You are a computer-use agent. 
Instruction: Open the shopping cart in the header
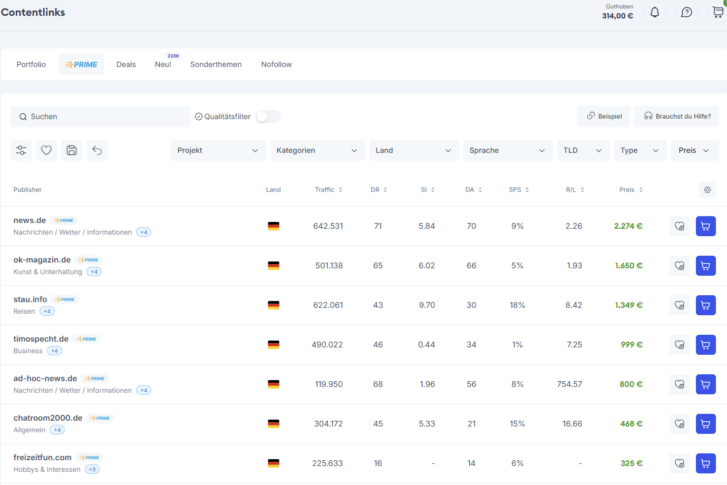click(718, 13)
